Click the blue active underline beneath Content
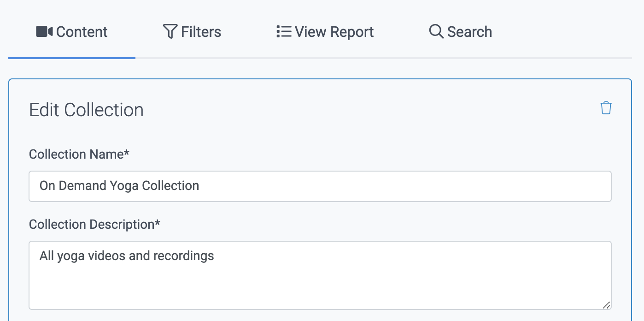644x321 pixels. pos(72,58)
